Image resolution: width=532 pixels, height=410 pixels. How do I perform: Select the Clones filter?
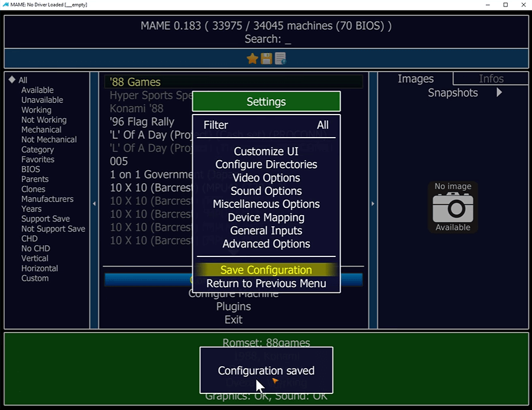tap(33, 189)
